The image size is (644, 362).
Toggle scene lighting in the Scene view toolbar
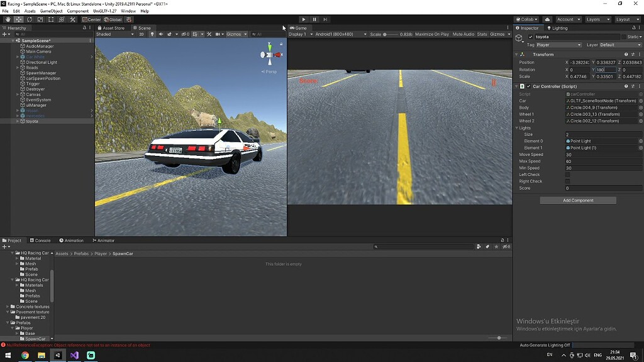click(152, 34)
